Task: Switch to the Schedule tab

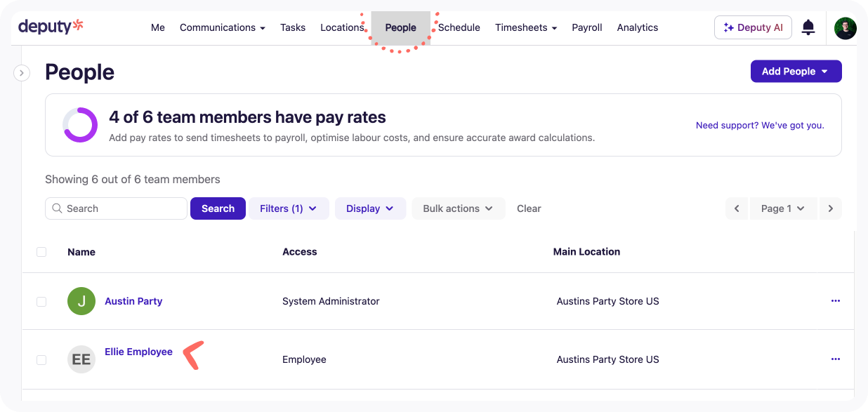Action: point(459,27)
